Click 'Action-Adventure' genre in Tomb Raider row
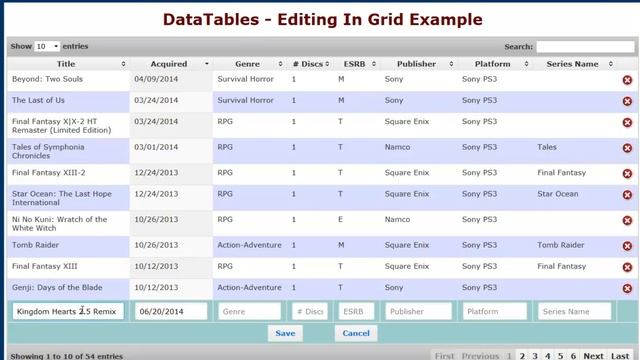Image resolution: width=640 pixels, height=360 pixels. coord(249,245)
